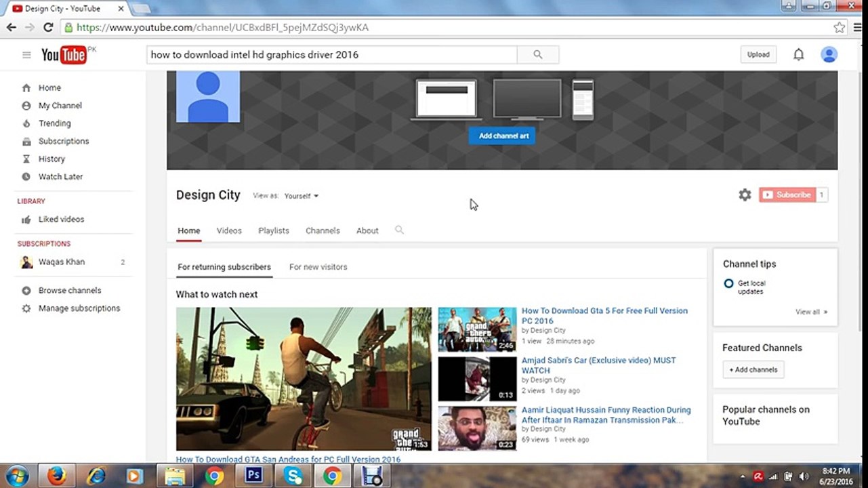Switch to the Videos tab
Viewport: 868px width, 488px height.
(x=229, y=231)
